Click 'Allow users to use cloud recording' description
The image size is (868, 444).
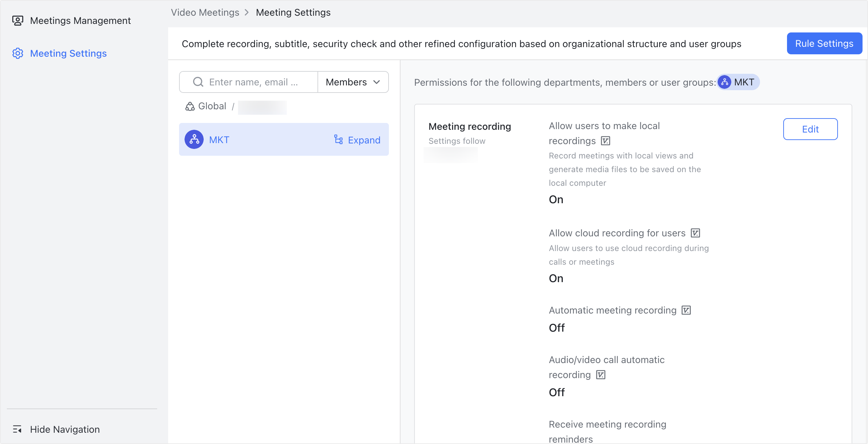click(629, 255)
